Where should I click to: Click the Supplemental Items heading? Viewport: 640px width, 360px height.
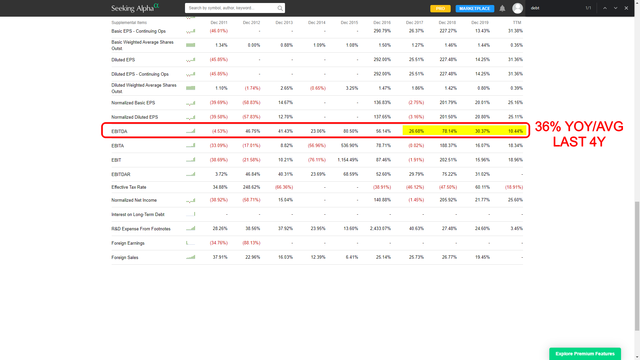(129, 22)
